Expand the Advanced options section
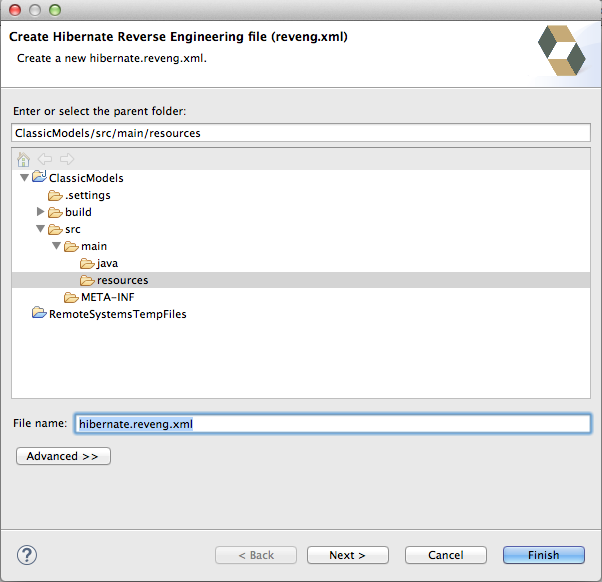The height and width of the screenshot is (582, 602). click(63, 456)
